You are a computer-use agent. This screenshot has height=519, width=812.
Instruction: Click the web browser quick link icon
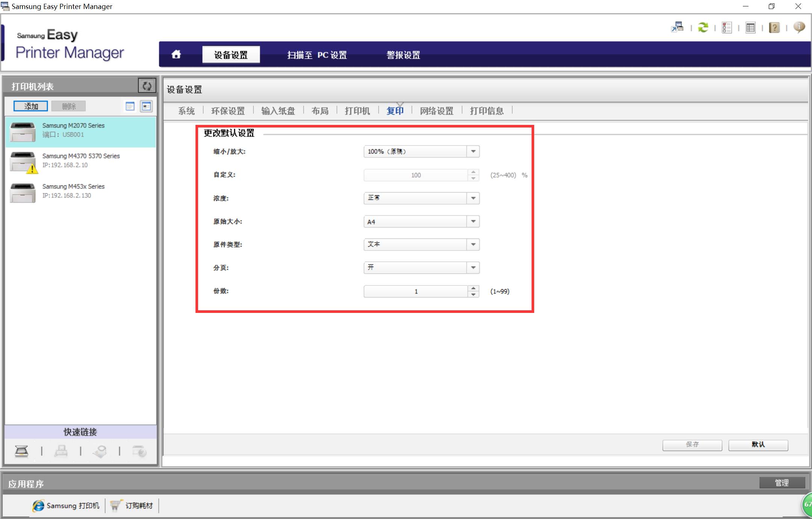[x=139, y=451]
